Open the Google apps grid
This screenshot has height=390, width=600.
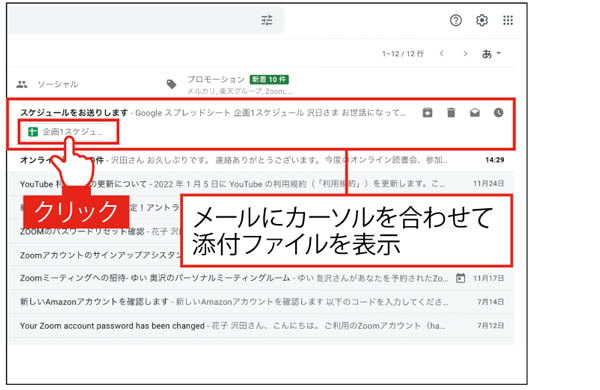click(508, 20)
